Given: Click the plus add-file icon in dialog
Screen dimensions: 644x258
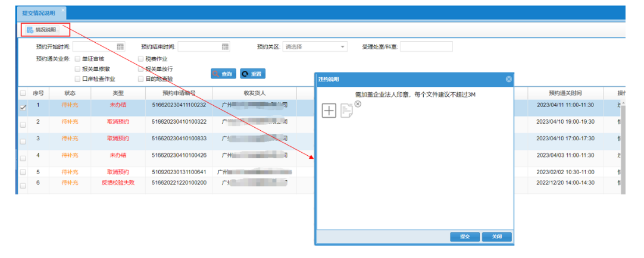Looking at the screenshot, I should pyautogui.click(x=329, y=111).
